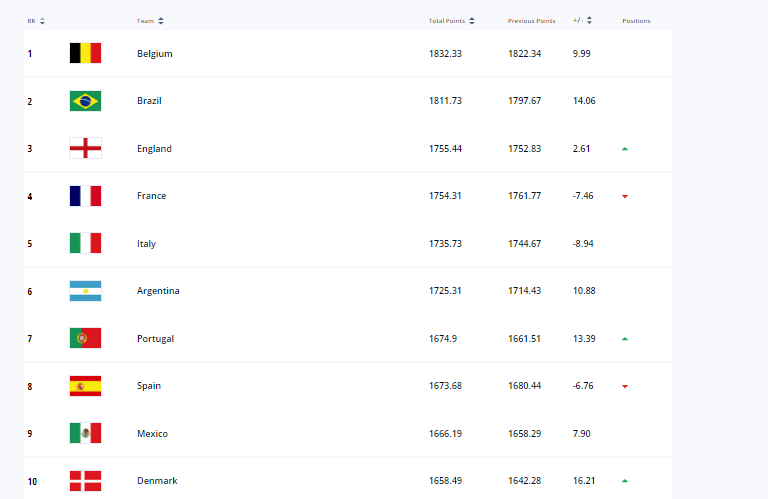Sort by the +/- column arrow

590,21
